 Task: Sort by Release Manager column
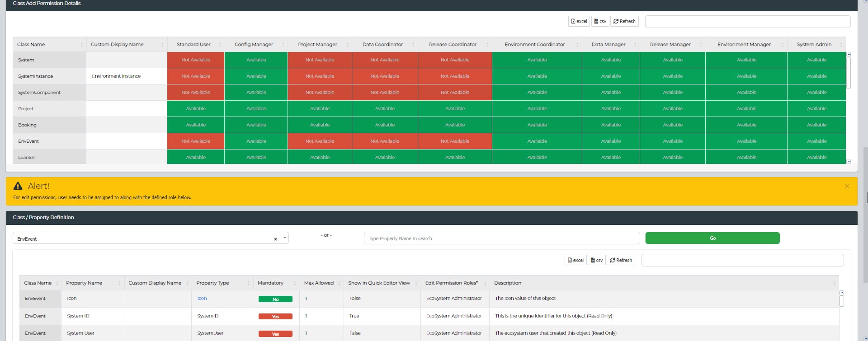[x=673, y=44]
